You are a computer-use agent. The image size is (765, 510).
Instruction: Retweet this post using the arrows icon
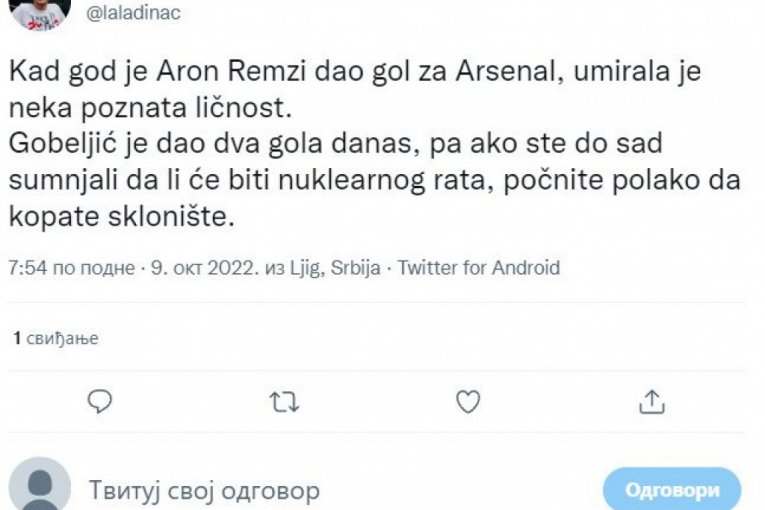click(283, 401)
